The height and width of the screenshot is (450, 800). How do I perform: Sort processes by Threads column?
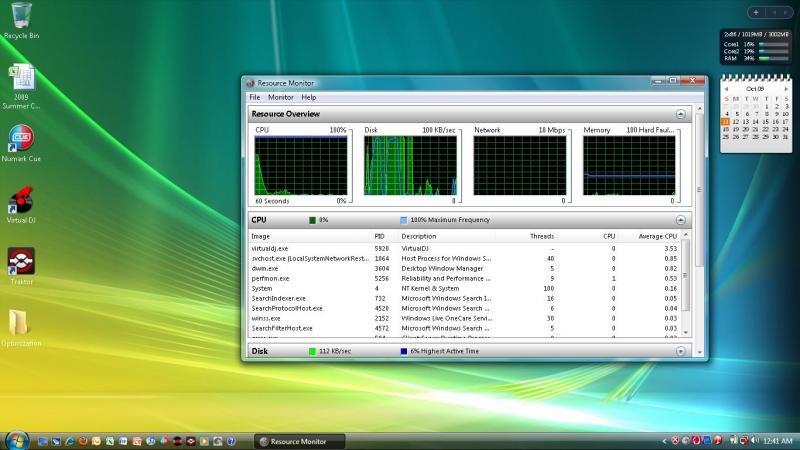coord(526,236)
